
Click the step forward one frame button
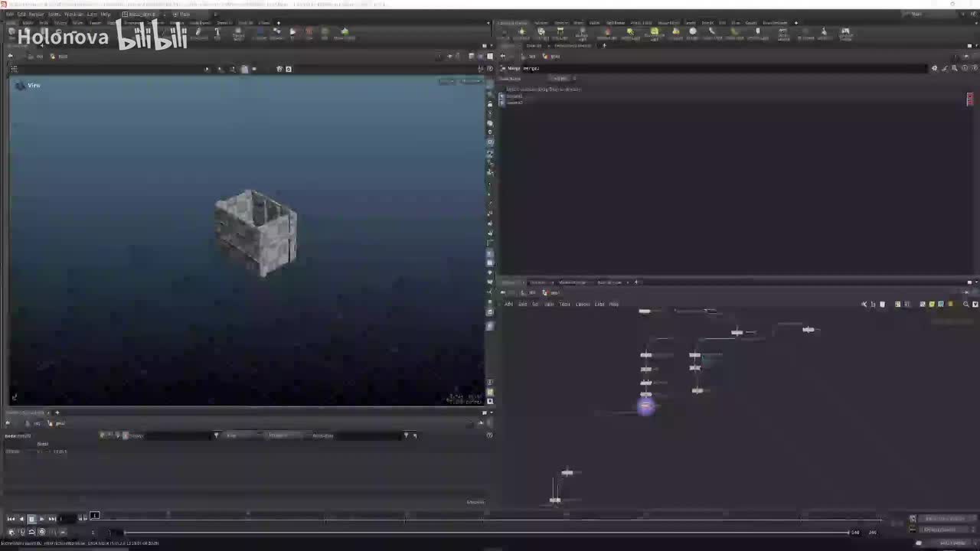[x=84, y=519]
